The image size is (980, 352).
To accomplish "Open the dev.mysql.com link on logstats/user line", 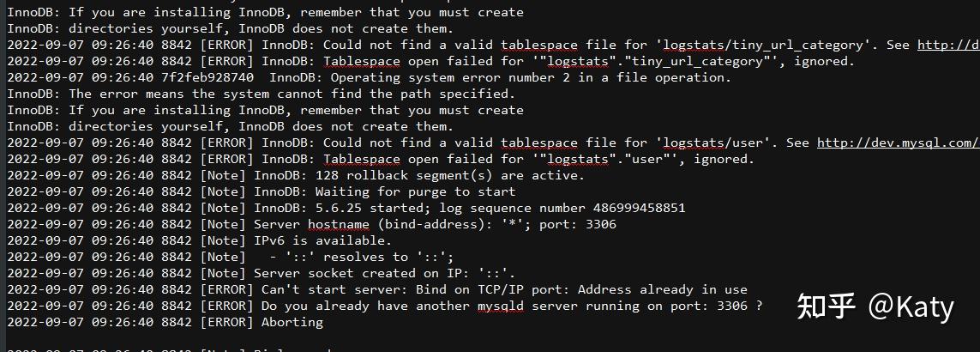I will (x=897, y=143).
